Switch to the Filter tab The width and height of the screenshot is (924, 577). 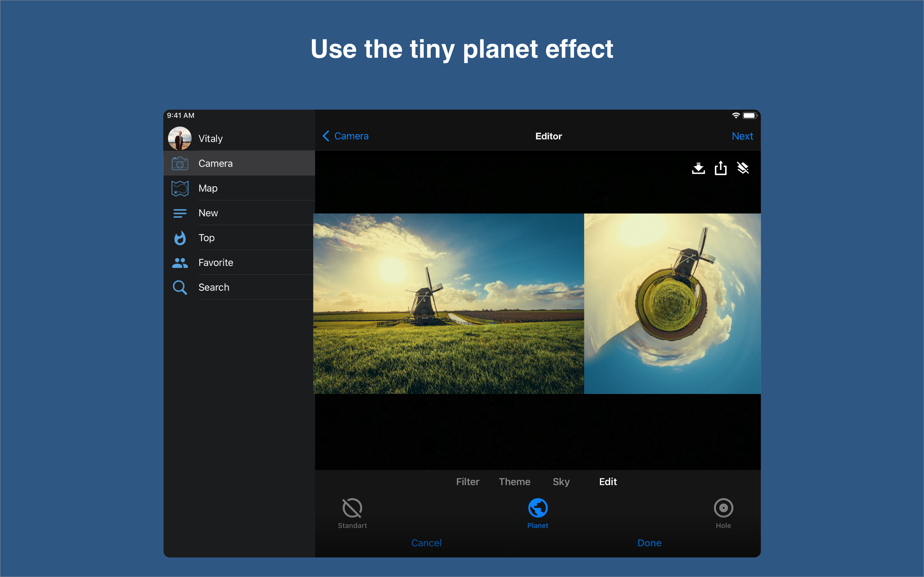click(467, 481)
